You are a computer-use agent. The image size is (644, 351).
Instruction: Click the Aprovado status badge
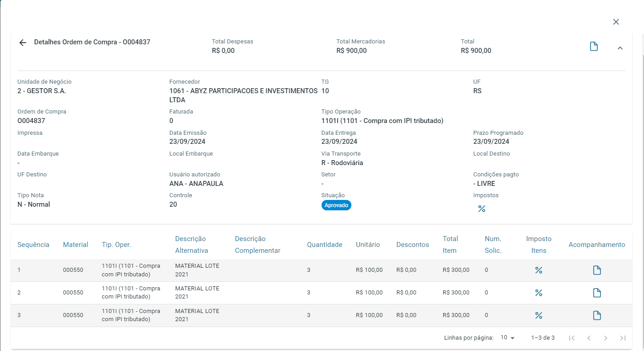click(x=336, y=205)
